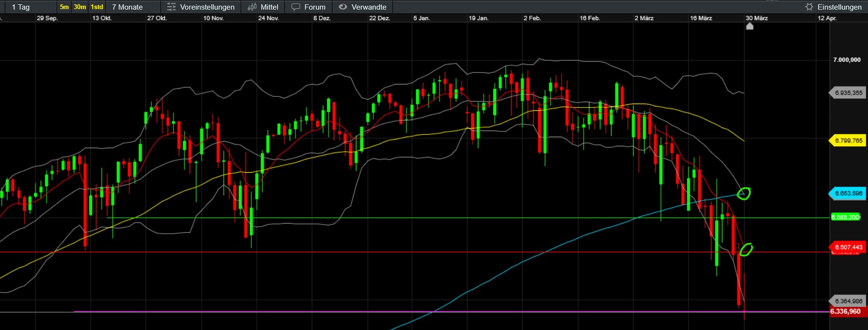Click the green circle annotation near red line
Viewport: 868px width, 330px height.
pyautogui.click(x=746, y=249)
